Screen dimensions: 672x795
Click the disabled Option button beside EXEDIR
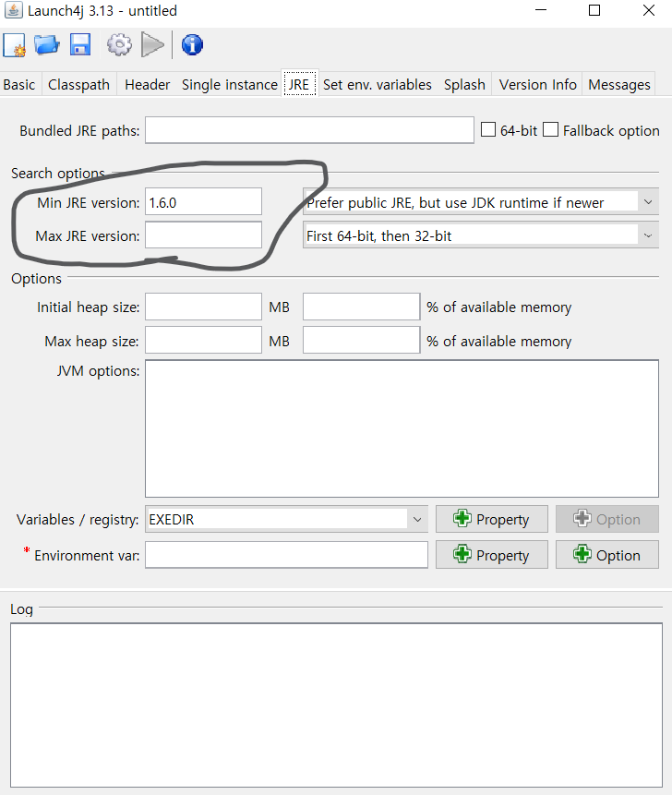[x=607, y=519]
